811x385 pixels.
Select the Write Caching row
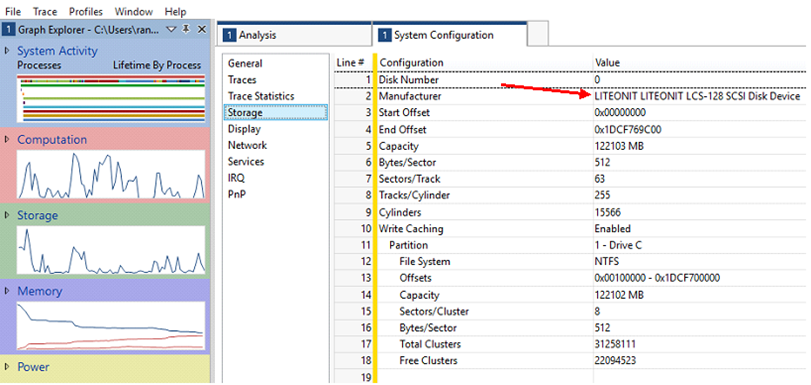570,228
